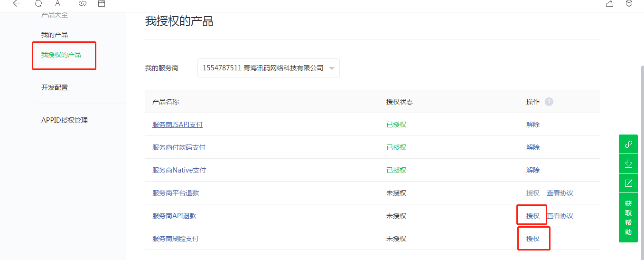Open APPID授权管理 in sidebar
This screenshot has height=260, width=644.
65,120
